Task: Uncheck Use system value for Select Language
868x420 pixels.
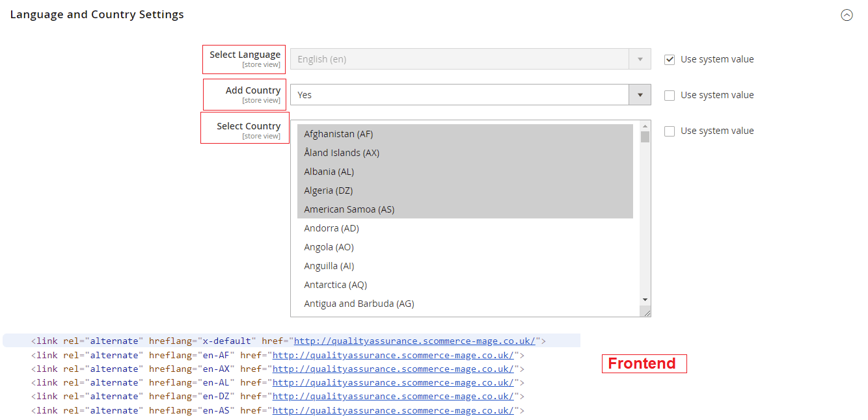Action: click(x=669, y=60)
